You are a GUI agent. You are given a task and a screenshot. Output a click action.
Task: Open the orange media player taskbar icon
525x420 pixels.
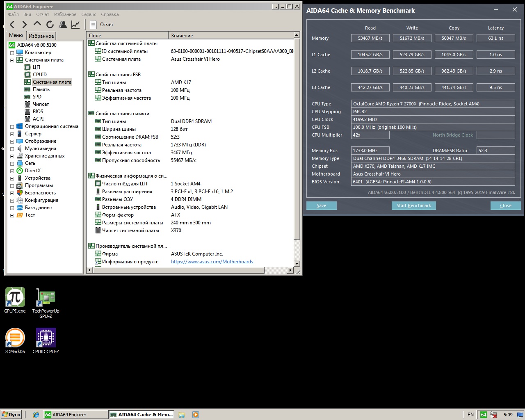point(196,415)
